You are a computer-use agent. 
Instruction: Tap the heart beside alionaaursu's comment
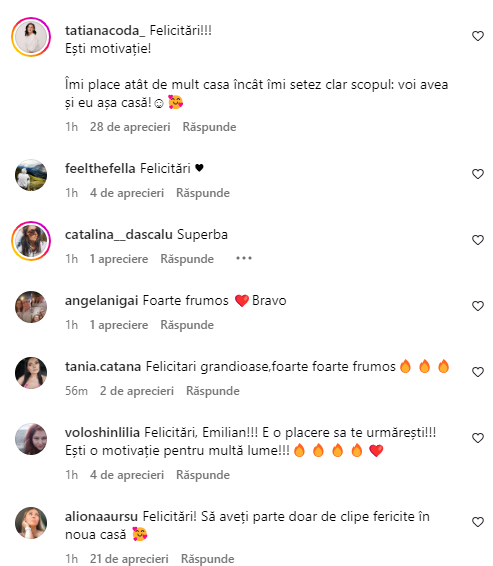point(477,522)
